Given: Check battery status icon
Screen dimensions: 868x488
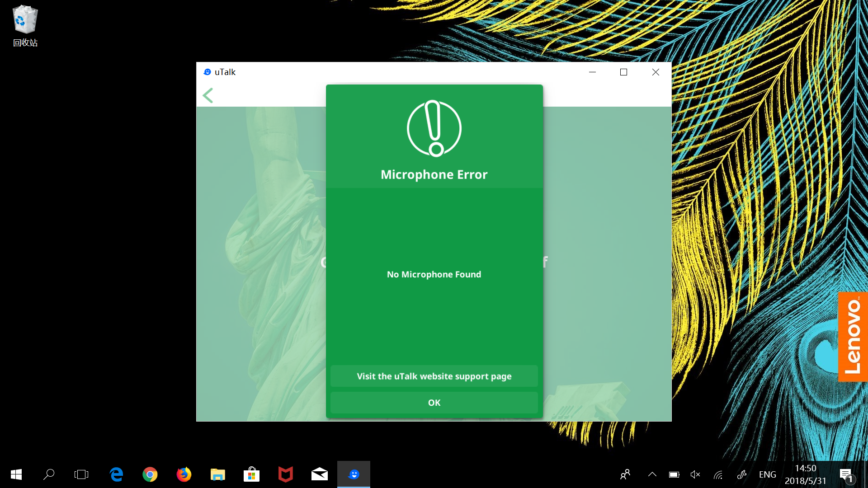Looking at the screenshot, I should [674, 474].
